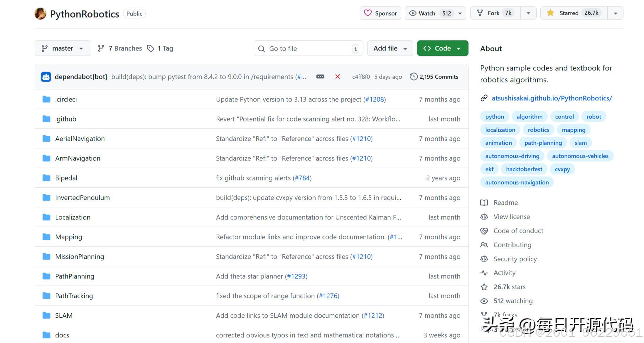Fork the repository

[495, 13]
